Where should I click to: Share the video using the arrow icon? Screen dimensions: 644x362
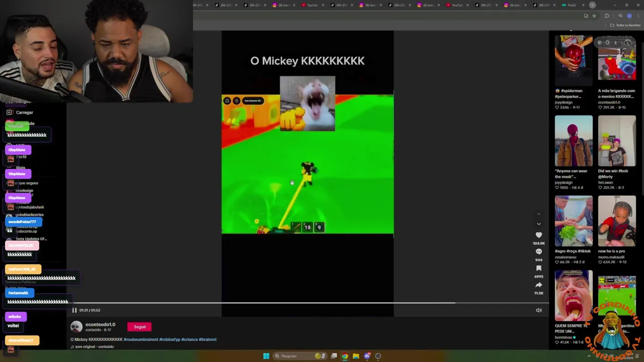click(x=539, y=285)
